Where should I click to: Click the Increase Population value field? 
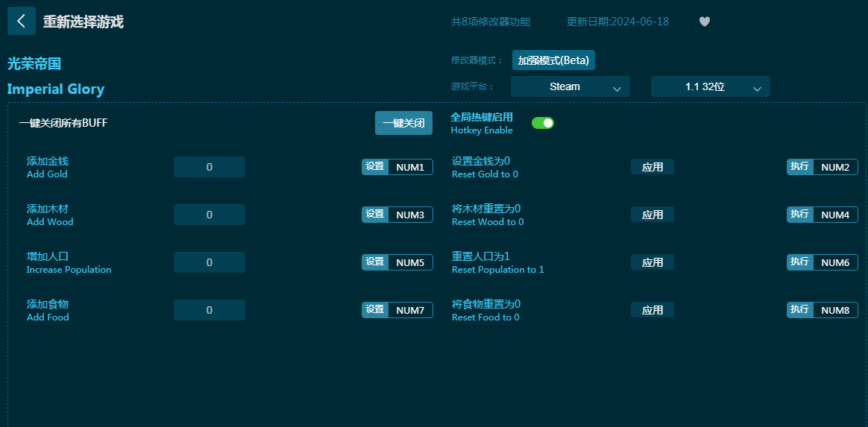pyautogui.click(x=210, y=262)
